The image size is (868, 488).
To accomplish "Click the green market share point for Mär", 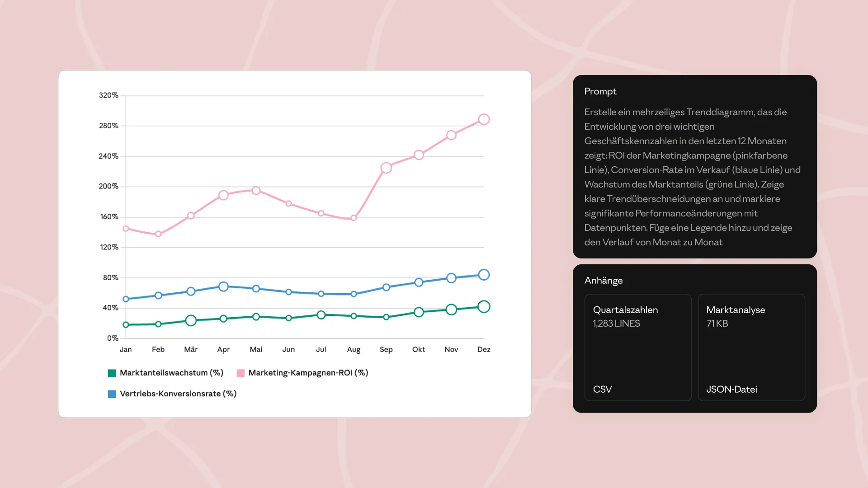I will (x=191, y=320).
